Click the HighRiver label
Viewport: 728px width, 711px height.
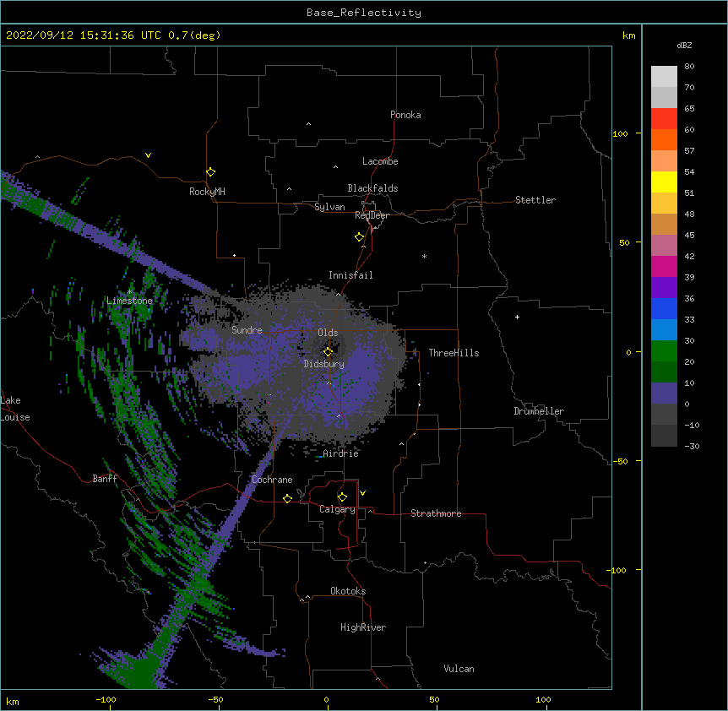(363, 627)
